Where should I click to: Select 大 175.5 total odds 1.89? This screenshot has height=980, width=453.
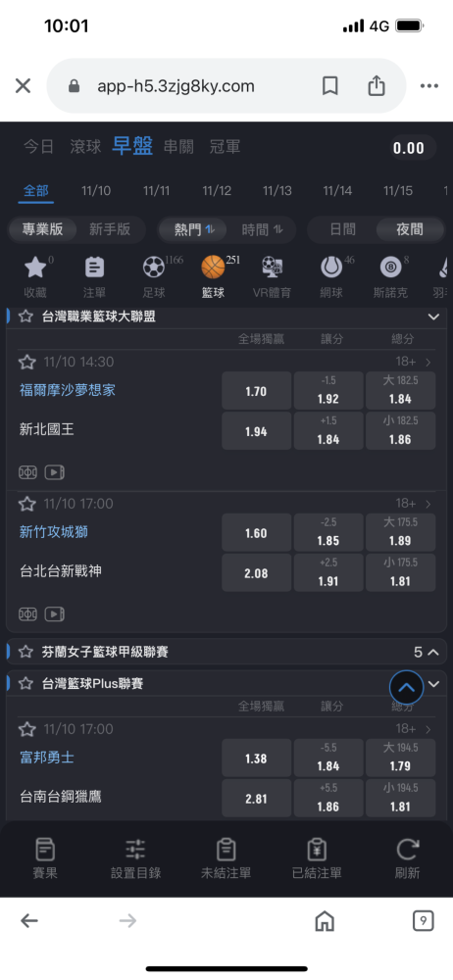click(400, 532)
